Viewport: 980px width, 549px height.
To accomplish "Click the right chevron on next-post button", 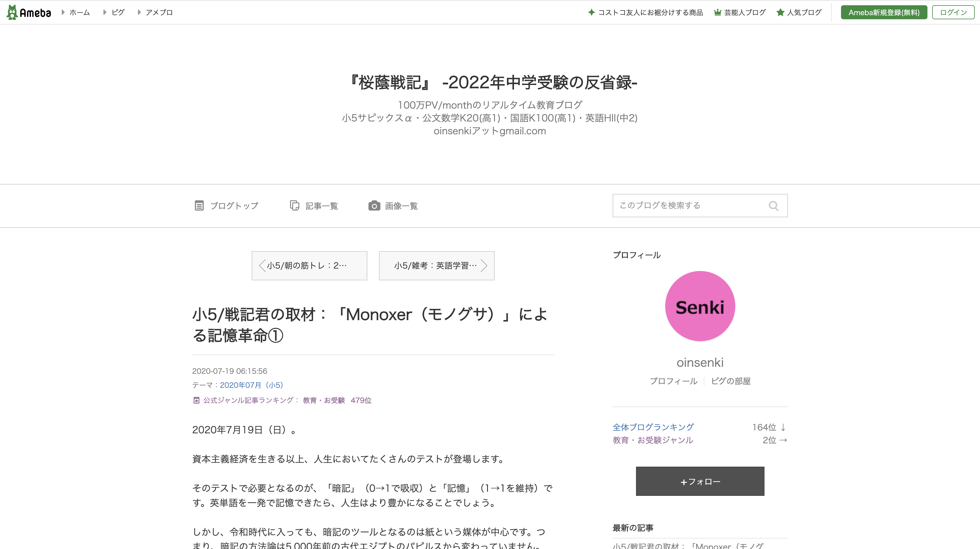I will pyautogui.click(x=484, y=265).
